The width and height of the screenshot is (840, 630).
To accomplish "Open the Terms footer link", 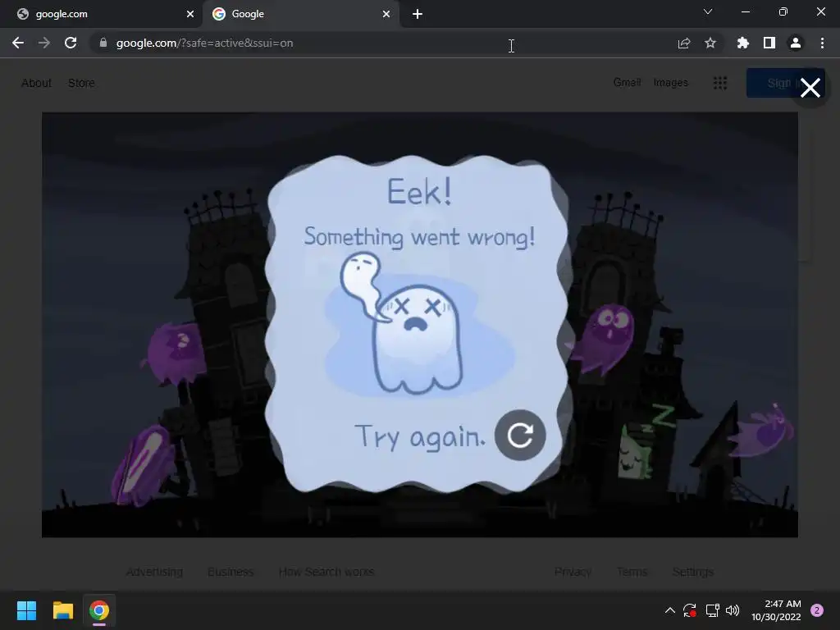I will [x=632, y=572].
